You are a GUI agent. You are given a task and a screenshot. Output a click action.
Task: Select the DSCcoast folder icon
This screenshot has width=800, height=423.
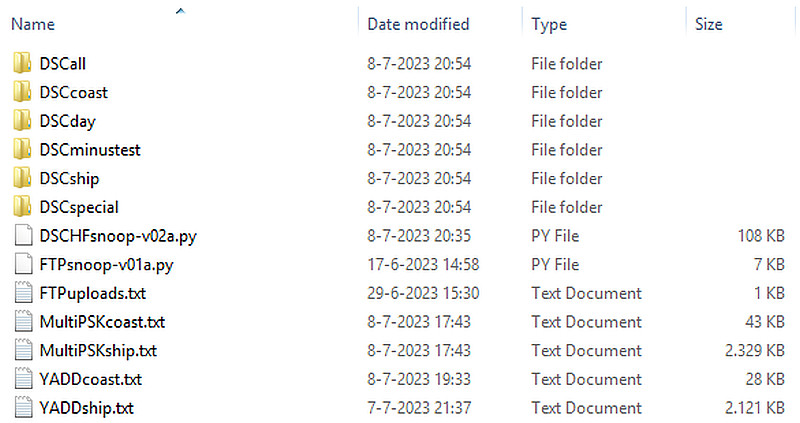coord(24,93)
